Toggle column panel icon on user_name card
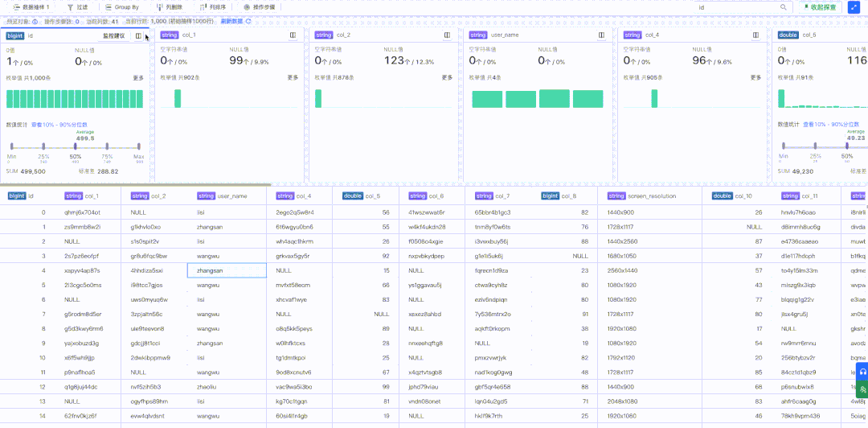The height and width of the screenshot is (428, 868). tap(601, 35)
